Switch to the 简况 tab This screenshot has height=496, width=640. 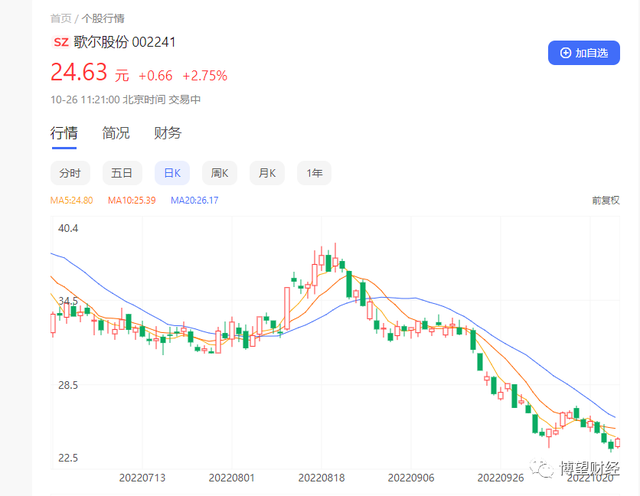pyautogui.click(x=116, y=133)
